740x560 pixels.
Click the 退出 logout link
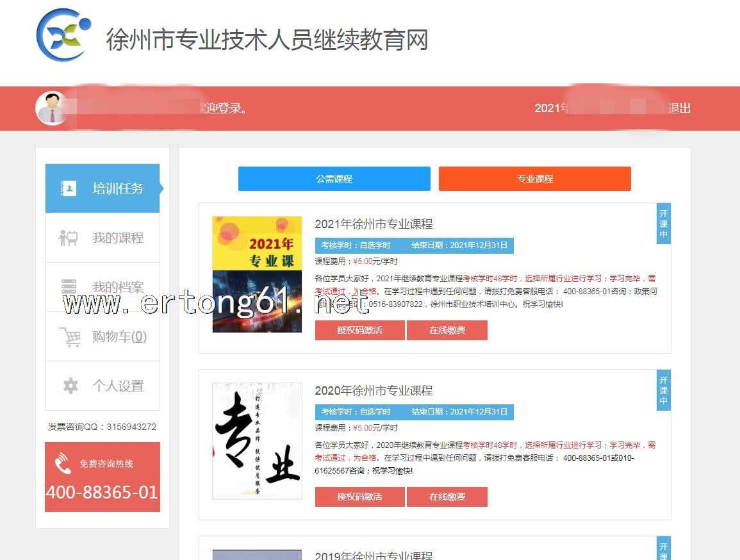tap(678, 108)
